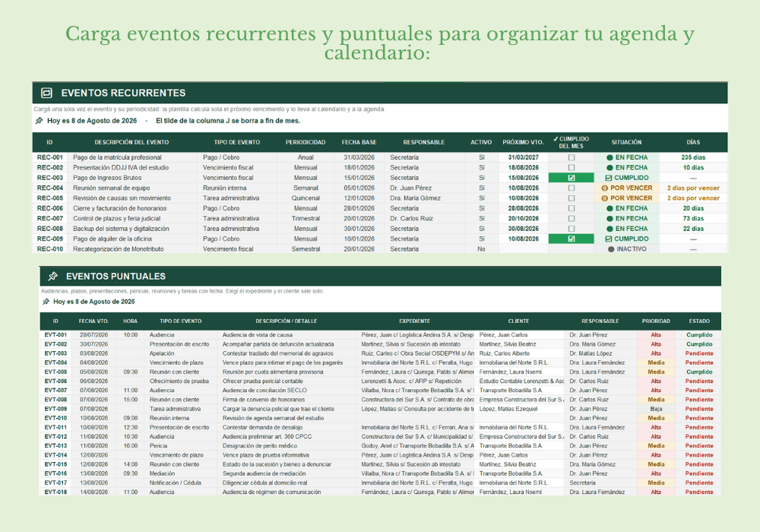This screenshot has width=760, height=532.
Task: Click pin icon next to puntuales 'Hoy es' date
Action: coord(46,302)
